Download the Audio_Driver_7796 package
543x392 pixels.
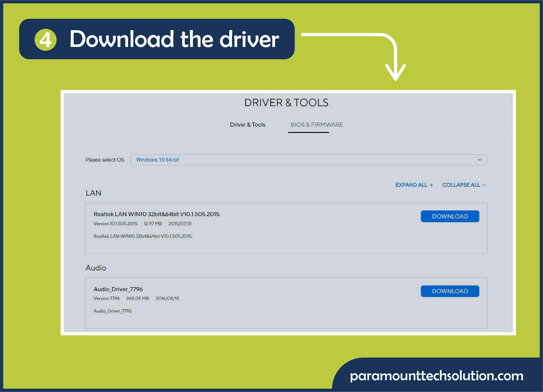(x=450, y=291)
